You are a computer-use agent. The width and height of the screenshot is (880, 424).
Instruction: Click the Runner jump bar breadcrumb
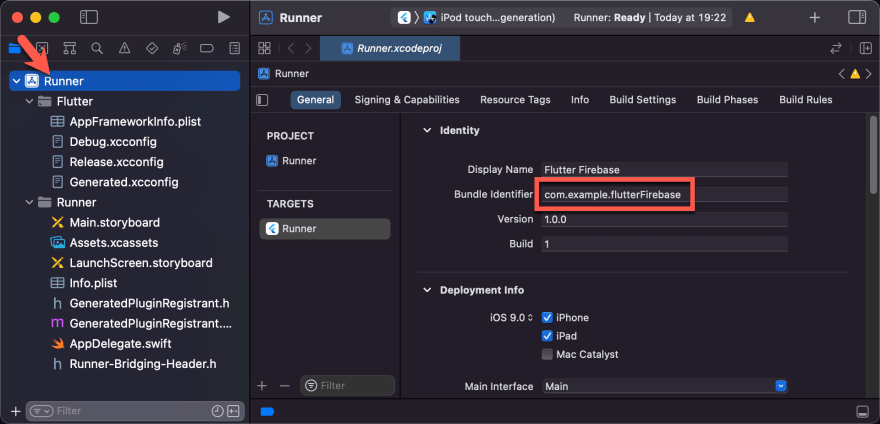pos(283,74)
